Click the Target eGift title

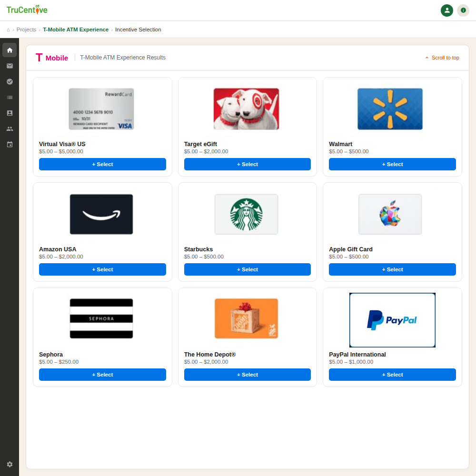pyautogui.click(x=200, y=144)
